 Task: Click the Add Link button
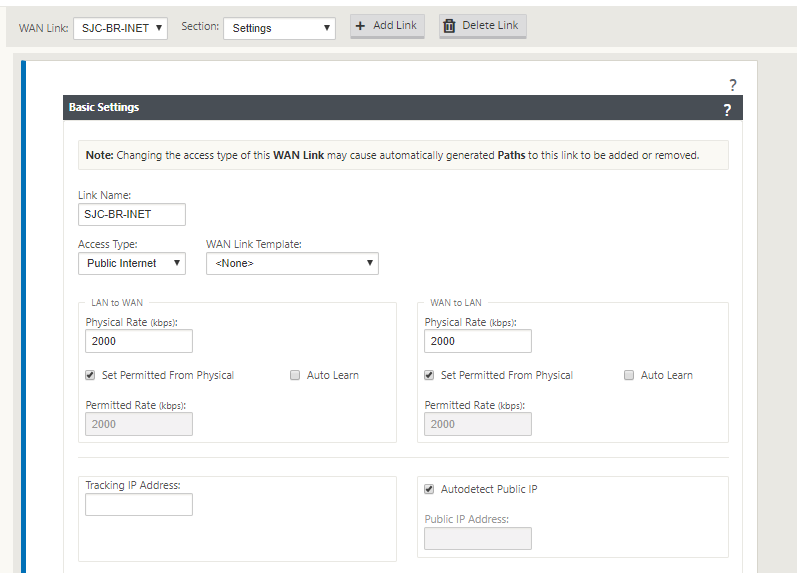click(x=387, y=26)
